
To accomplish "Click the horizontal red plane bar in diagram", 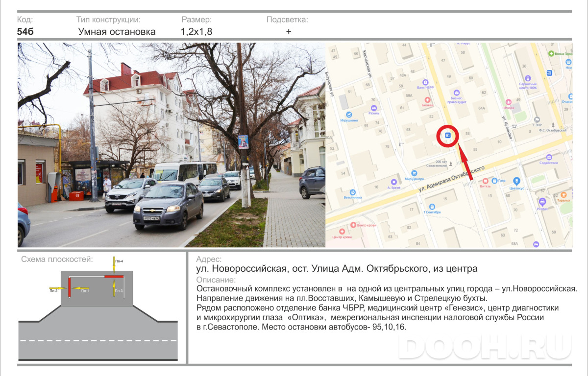I will click(x=114, y=277).
